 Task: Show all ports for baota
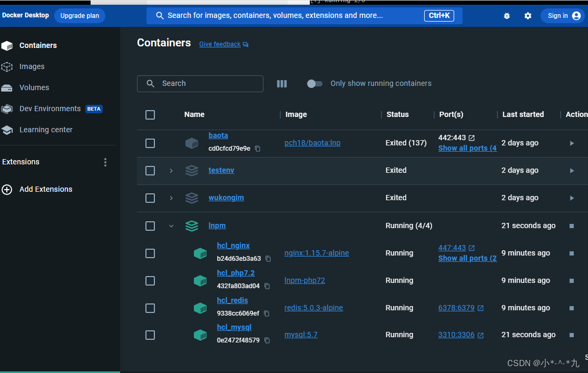point(468,148)
